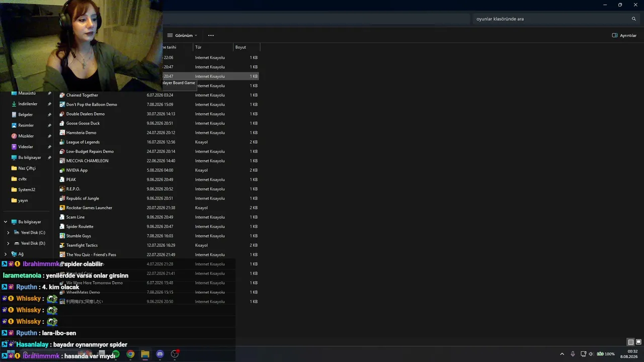Go to Belgeler in the sidebar
The image size is (644, 362).
click(x=25, y=115)
